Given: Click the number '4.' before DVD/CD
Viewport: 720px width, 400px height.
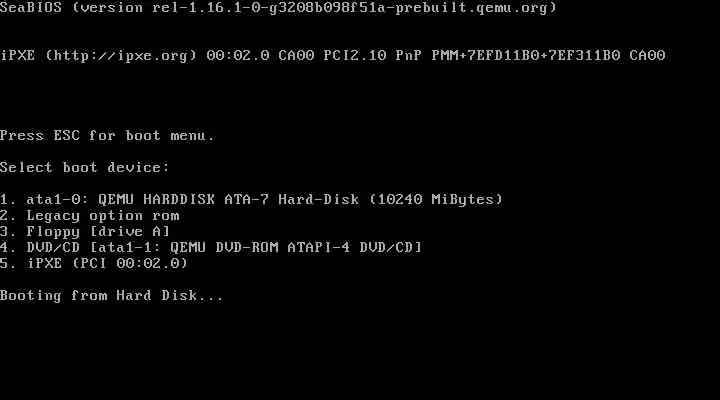Looking at the screenshot, I should pos(8,247).
